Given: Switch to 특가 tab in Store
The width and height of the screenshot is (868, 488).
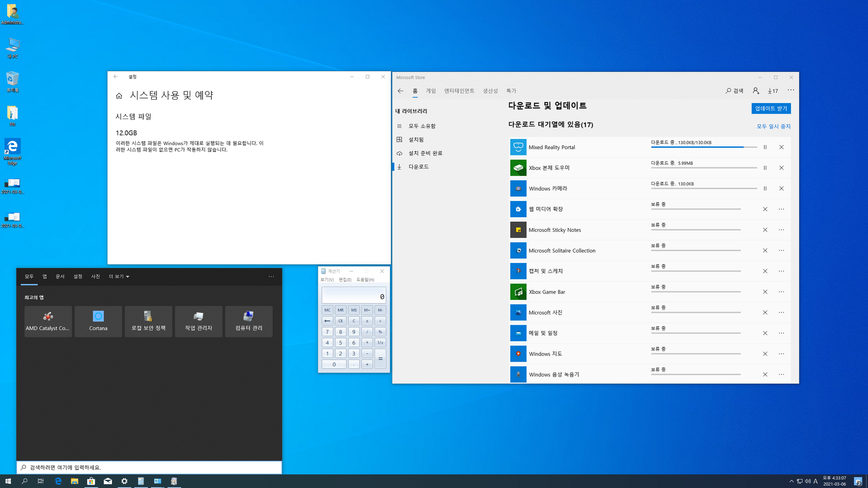Looking at the screenshot, I should tap(511, 91).
